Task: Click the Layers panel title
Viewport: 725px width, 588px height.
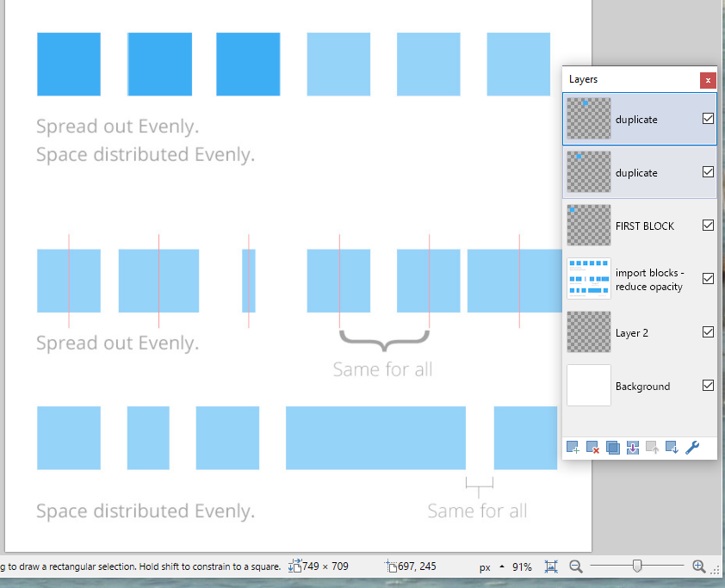Action: 583,79
